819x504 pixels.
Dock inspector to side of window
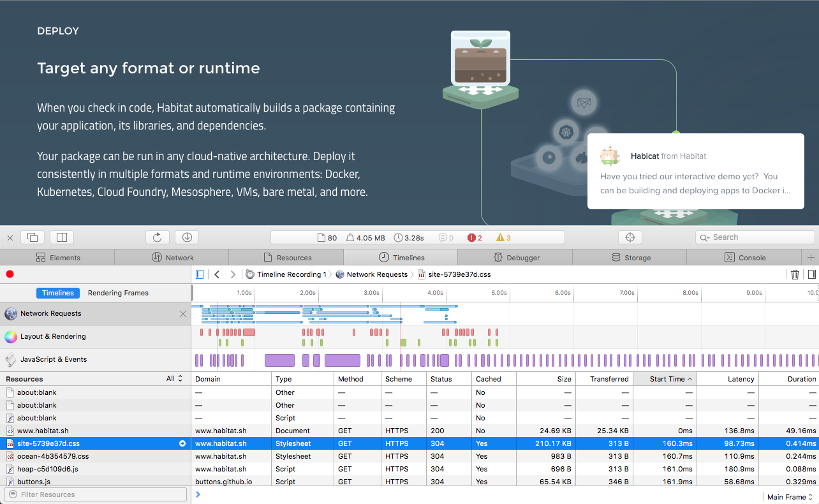tap(62, 237)
